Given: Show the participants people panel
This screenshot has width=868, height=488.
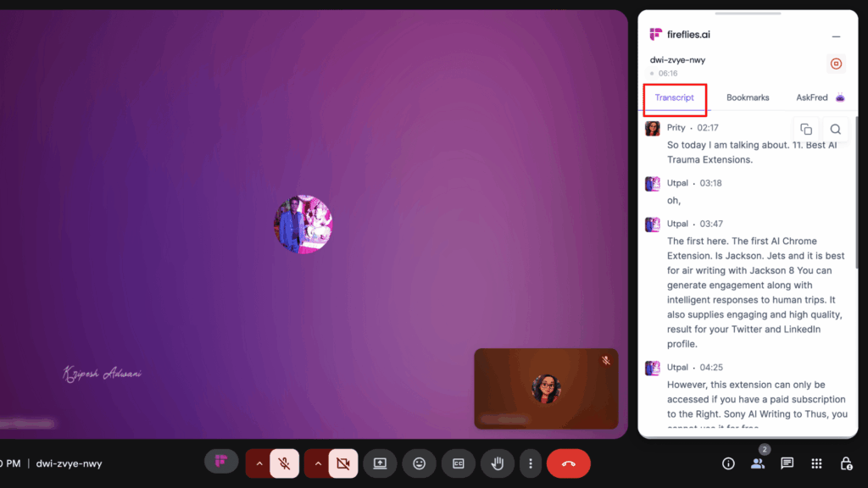Looking at the screenshot, I should coord(757,463).
